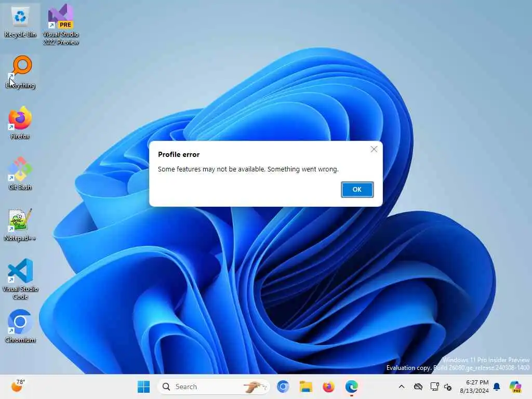
Task: Click OK in the Profile error dialog
Action: pyautogui.click(x=357, y=189)
